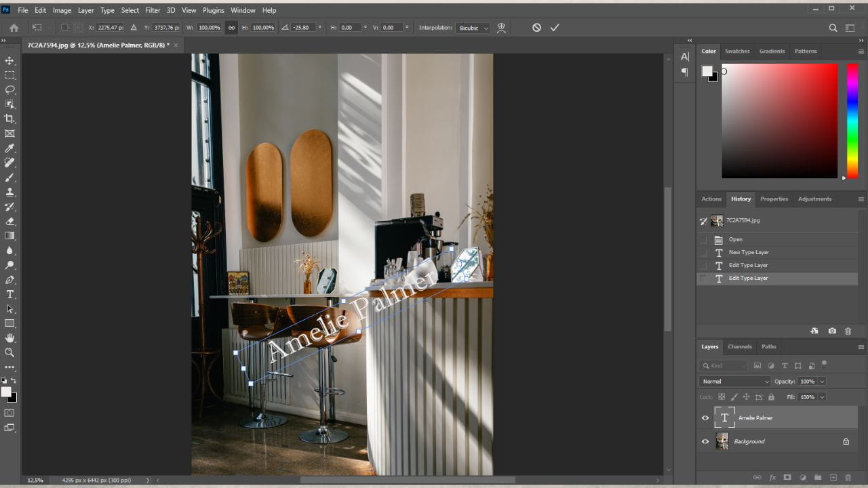The height and width of the screenshot is (488, 868).
Task: Toggle lock transparent pixels
Action: (722, 397)
